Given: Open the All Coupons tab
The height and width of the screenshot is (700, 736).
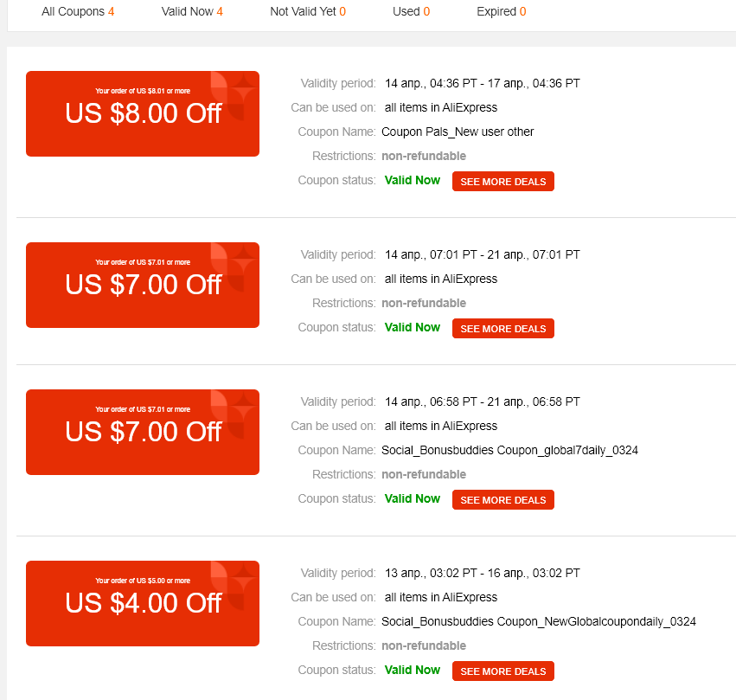Looking at the screenshot, I should point(78,11).
